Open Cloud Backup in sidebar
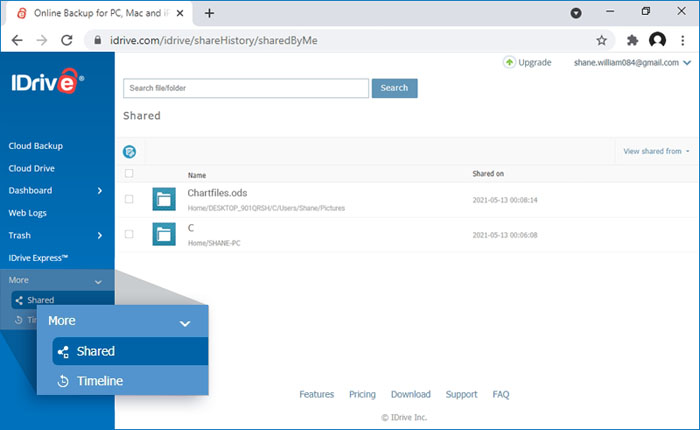 [x=36, y=146]
